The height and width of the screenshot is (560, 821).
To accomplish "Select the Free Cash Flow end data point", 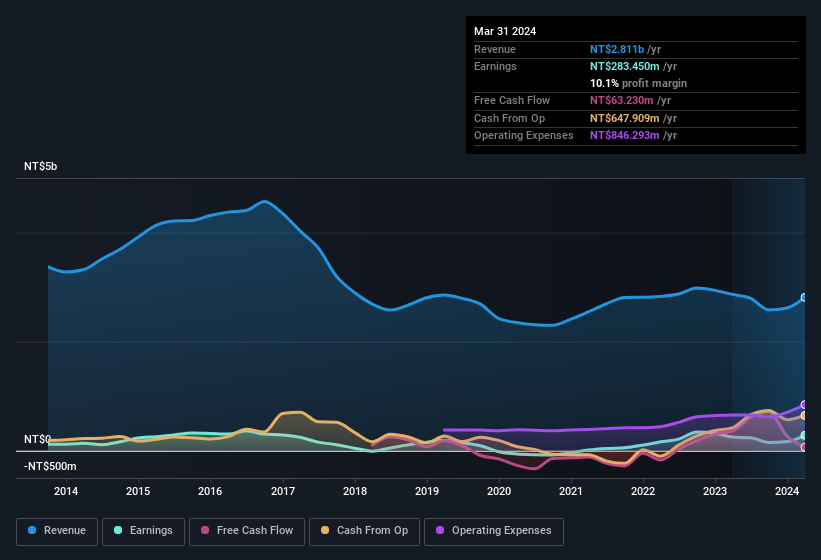I will [804, 447].
